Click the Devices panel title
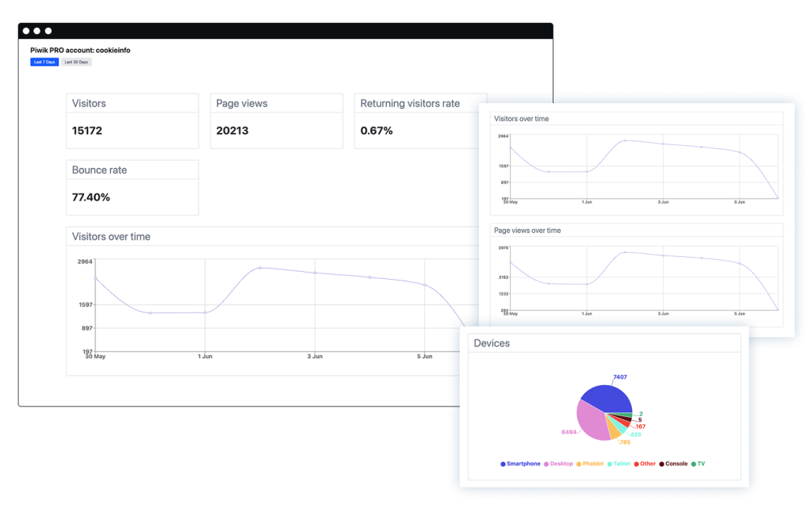The width and height of the screenshot is (812, 516). [x=492, y=343]
